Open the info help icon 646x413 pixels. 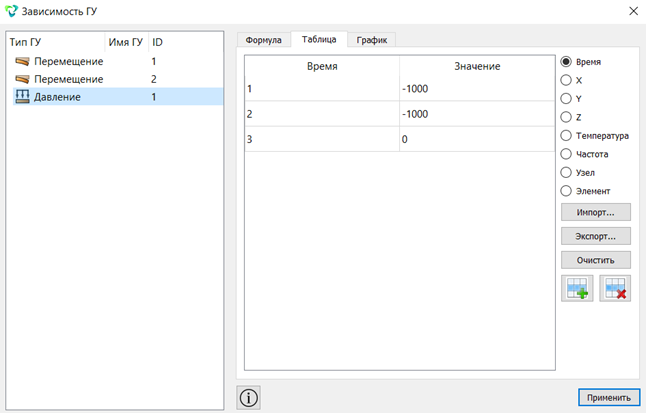point(248,398)
